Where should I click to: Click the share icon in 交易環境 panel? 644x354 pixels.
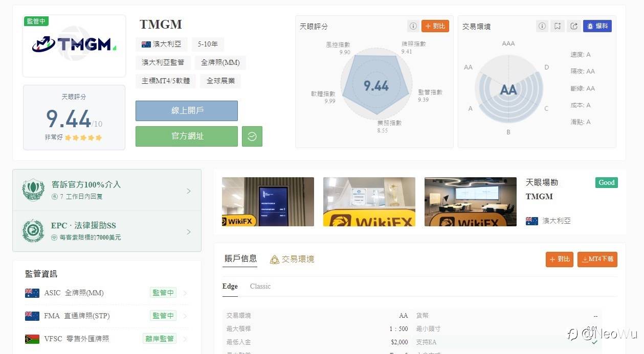[573, 26]
